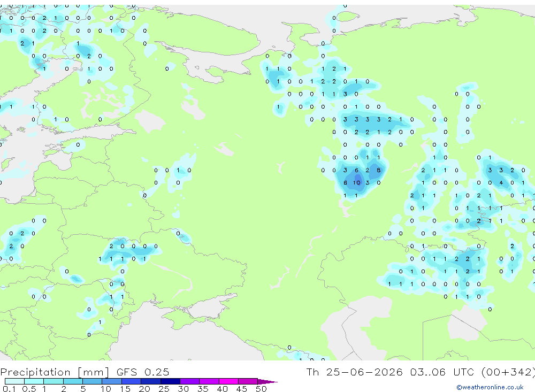Click the '25' legend scale label
The image size is (535, 392).
coord(164,389)
